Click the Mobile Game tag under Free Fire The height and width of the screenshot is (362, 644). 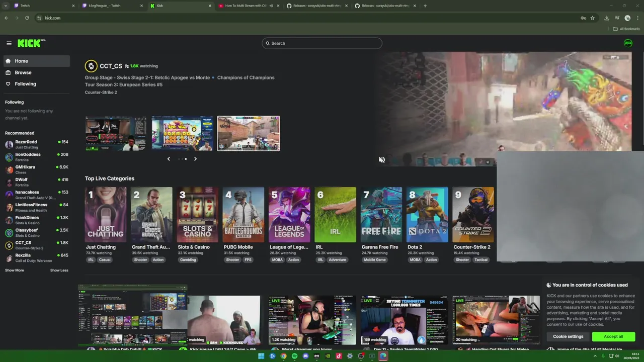coord(375,260)
